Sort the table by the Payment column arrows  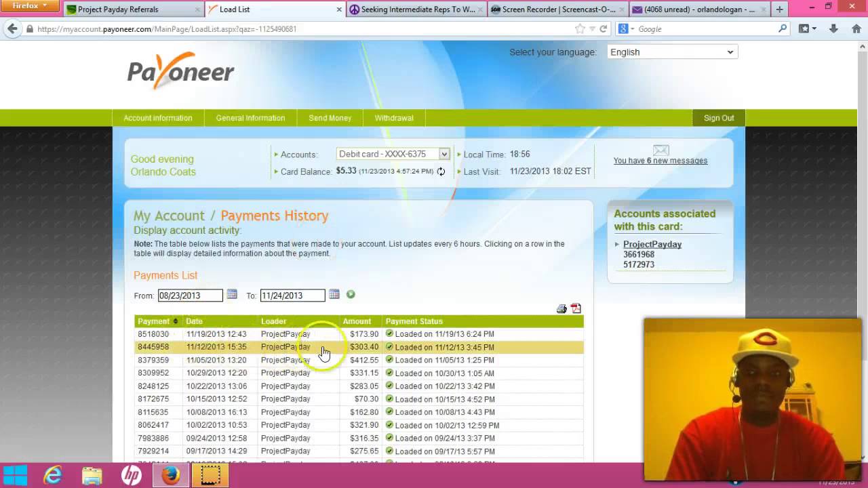(x=176, y=321)
